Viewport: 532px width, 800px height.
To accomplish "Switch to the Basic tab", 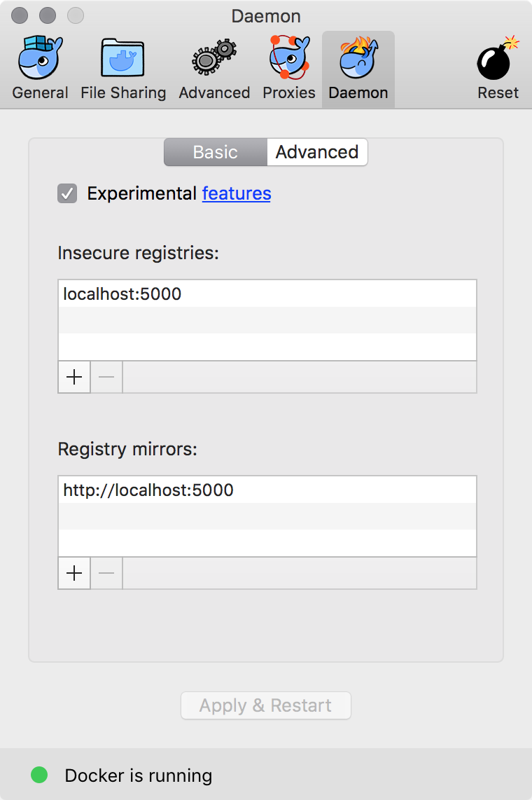I will (216, 152).
